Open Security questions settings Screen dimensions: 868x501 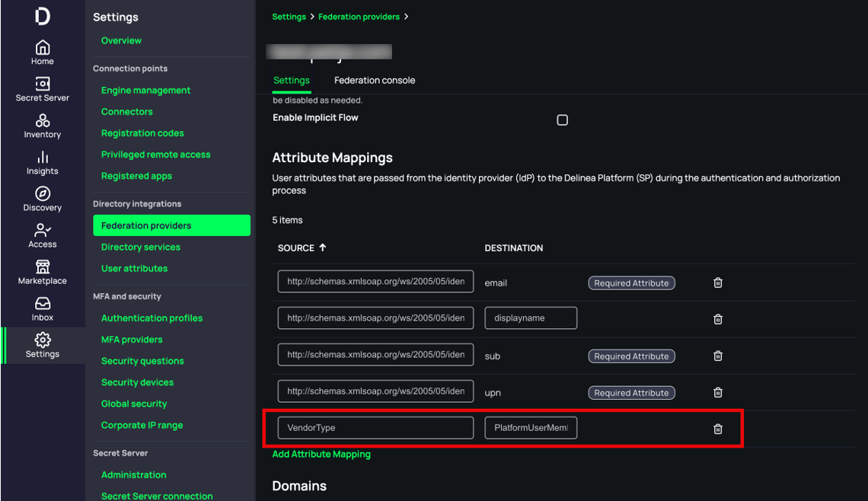coord(142,361)
